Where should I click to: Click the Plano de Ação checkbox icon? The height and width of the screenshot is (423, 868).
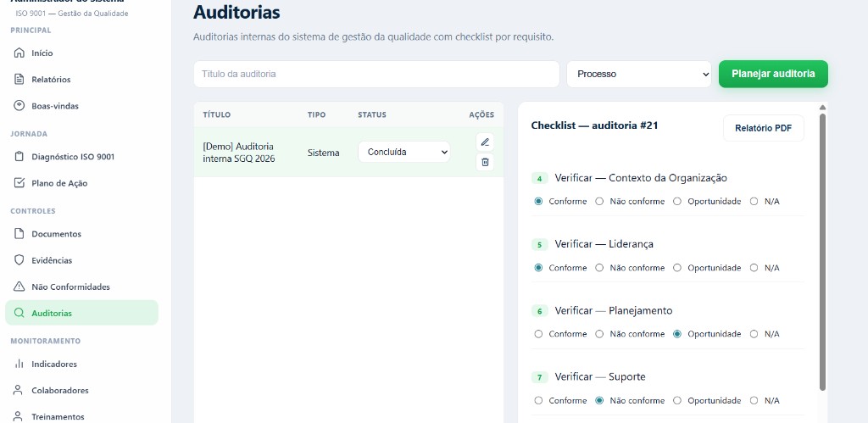coord(19,183)
